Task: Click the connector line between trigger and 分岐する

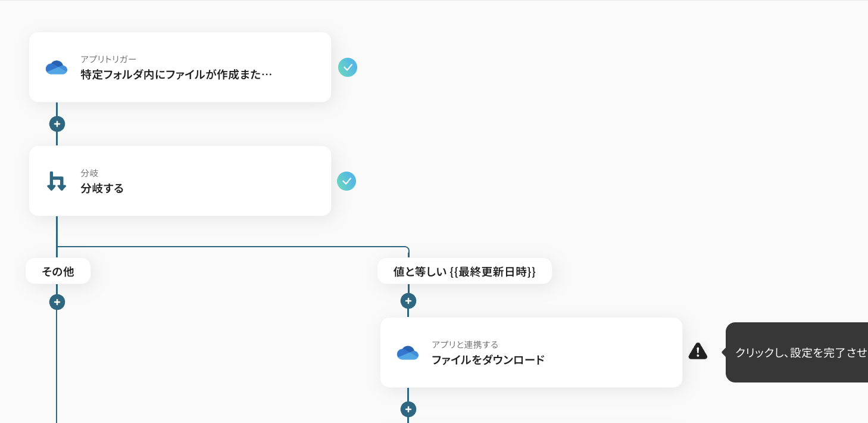Action: point(57,138)
